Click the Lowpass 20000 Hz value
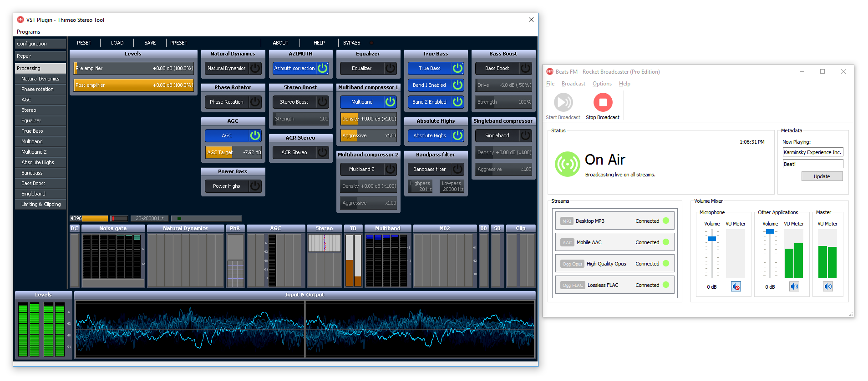 point(452,186)
